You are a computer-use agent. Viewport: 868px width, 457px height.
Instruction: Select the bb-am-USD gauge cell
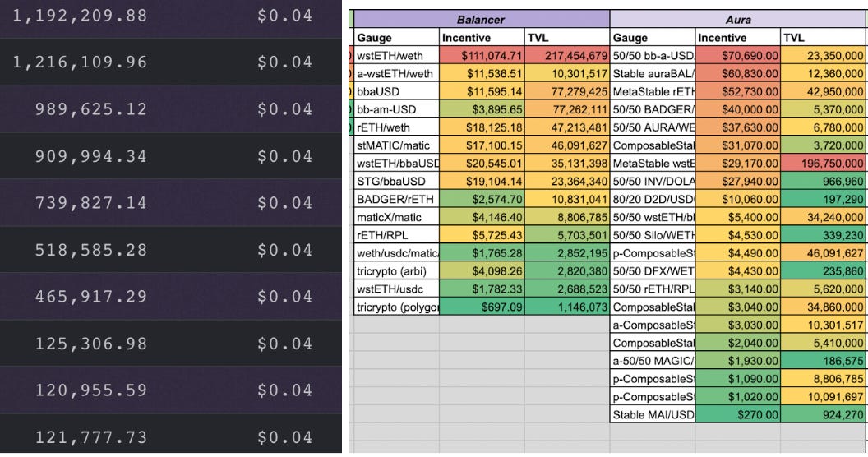396,109
